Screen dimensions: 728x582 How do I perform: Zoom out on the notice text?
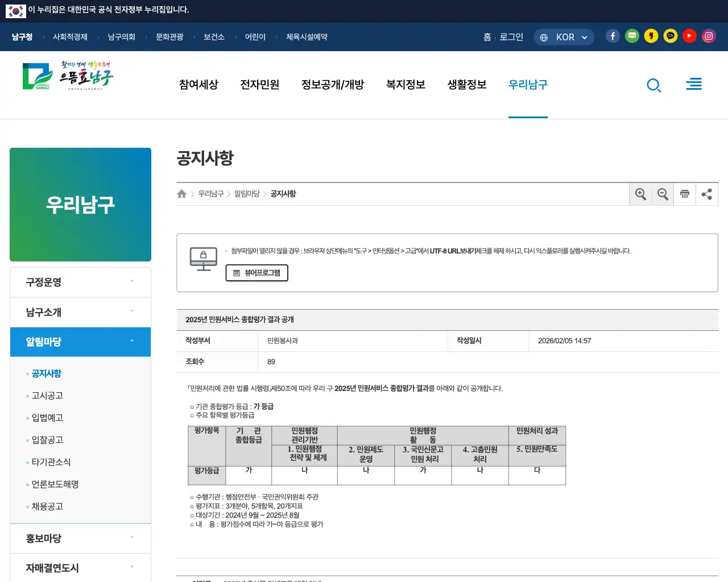click(x=663, y=194)
